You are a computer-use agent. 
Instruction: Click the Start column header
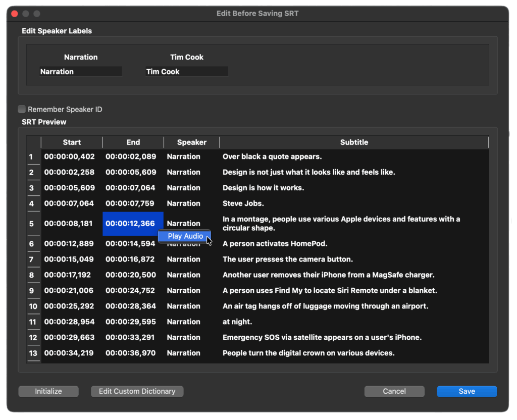click(72, 142)
